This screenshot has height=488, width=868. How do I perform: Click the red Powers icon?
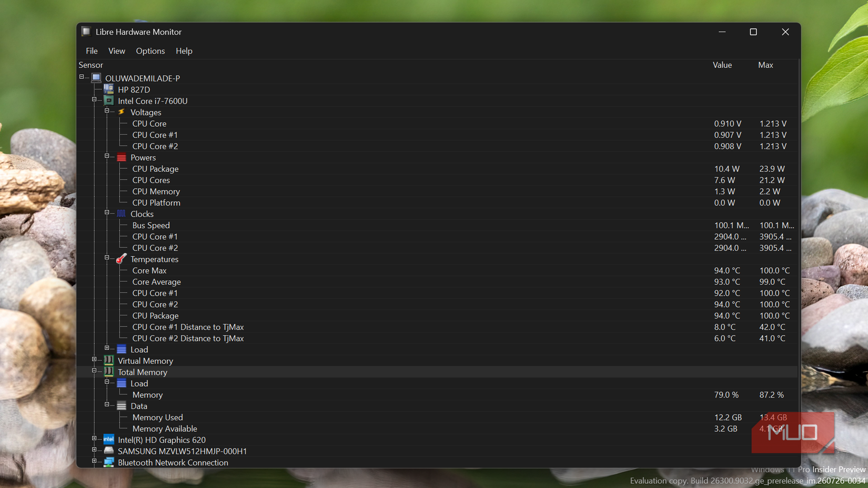click(122, 157)
